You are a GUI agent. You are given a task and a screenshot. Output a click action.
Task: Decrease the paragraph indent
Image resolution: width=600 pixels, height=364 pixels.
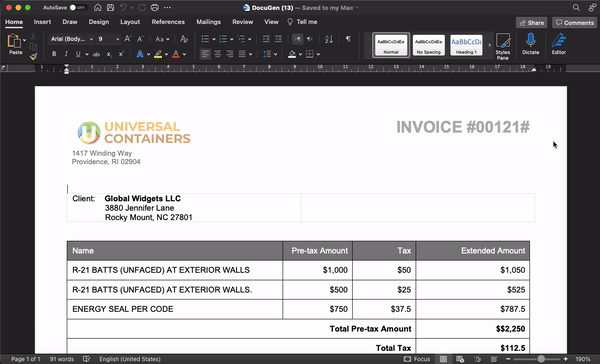(266, 39)
